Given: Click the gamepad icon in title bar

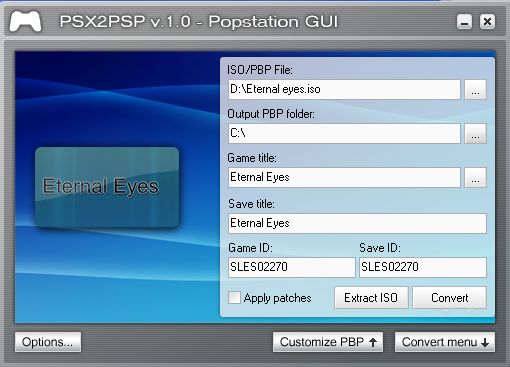Looking at the screenshot, I should click(25, 21).
